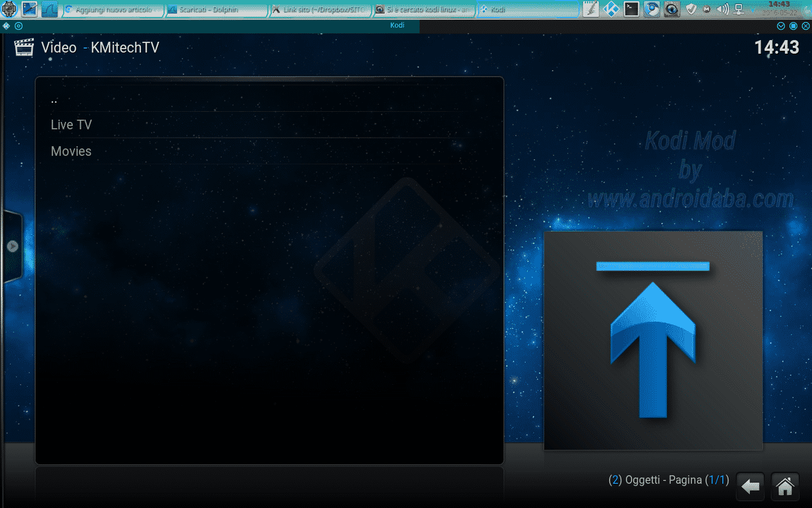This screenshot has width=812, height=508.
Task: Open the terminal tray icon
Action: coord(632,9)
